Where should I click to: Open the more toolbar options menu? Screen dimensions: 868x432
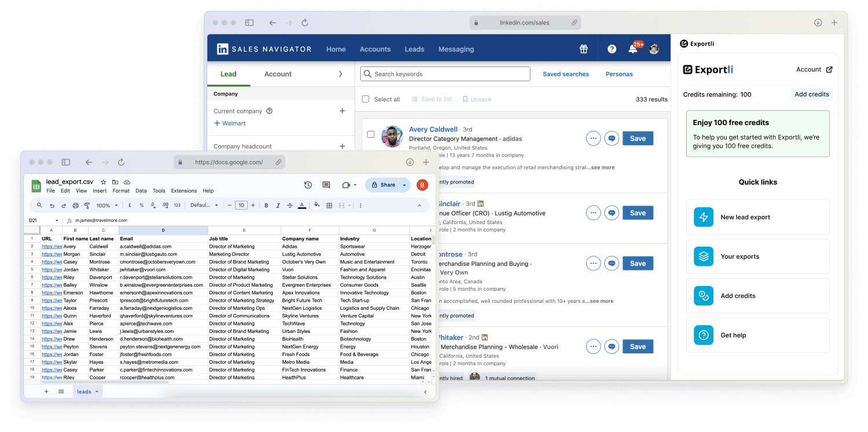tap(361, 205)
